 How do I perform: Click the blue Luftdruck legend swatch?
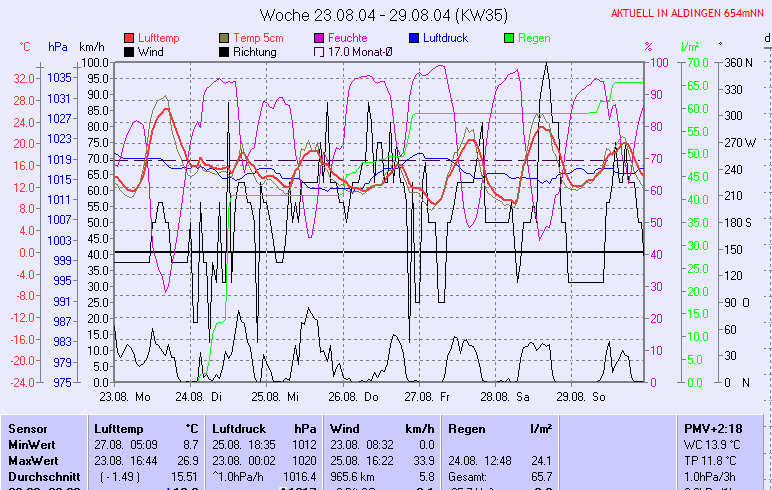[414, 38]
